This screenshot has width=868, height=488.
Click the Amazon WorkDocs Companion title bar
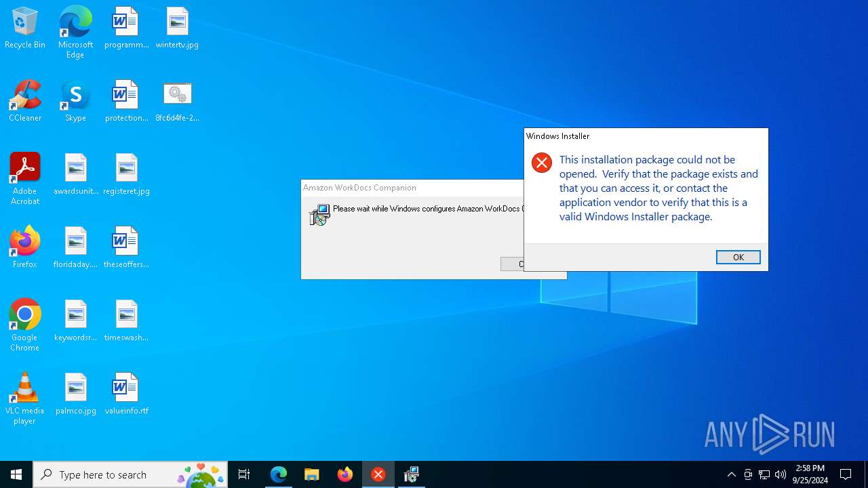click(412, 188)
